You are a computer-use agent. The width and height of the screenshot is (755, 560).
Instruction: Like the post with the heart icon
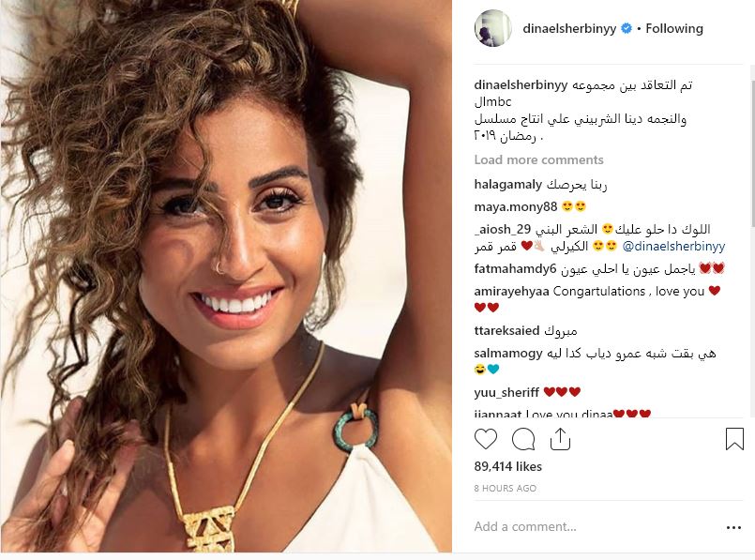click(x=486, y=440)
